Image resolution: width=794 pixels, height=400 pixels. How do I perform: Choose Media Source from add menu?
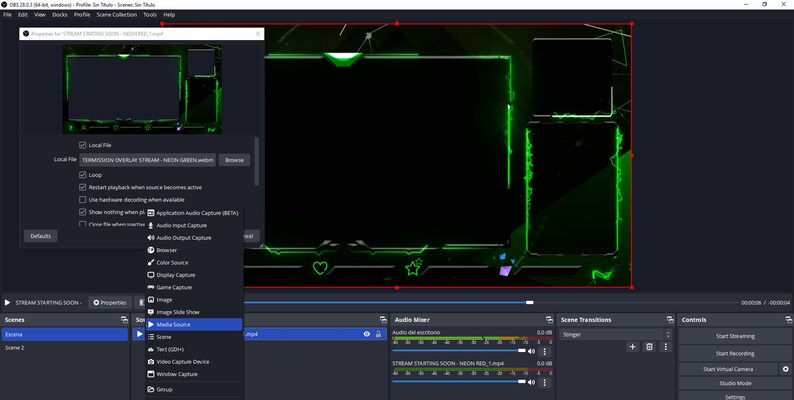(194, 325)
